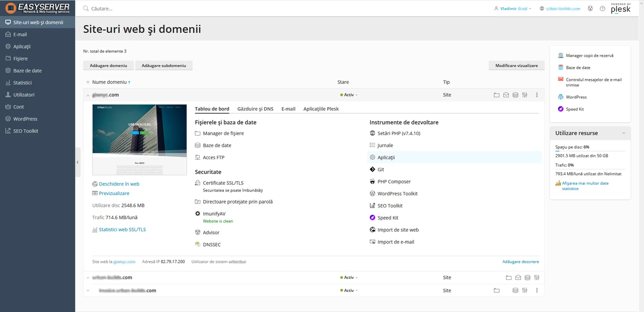Click the Spaţiu pe disc usage bar

[589, 151]
